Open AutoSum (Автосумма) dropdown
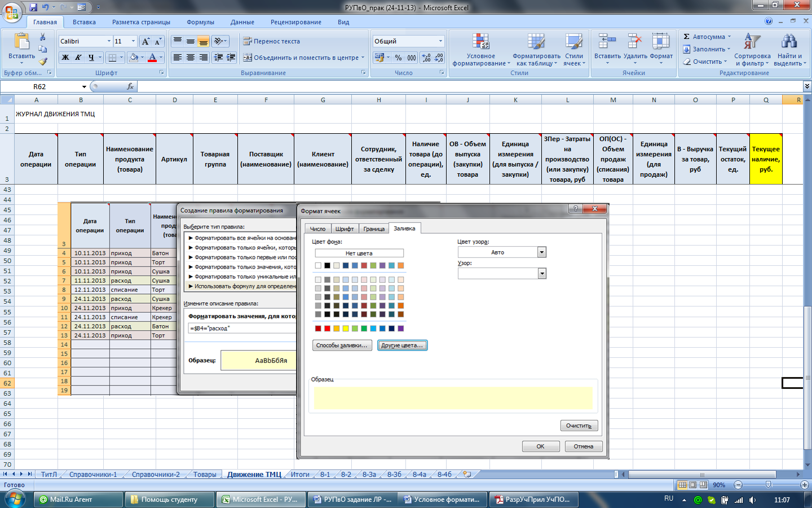The image size is (812, 508). pyautogui.click(x=729, y=37)
